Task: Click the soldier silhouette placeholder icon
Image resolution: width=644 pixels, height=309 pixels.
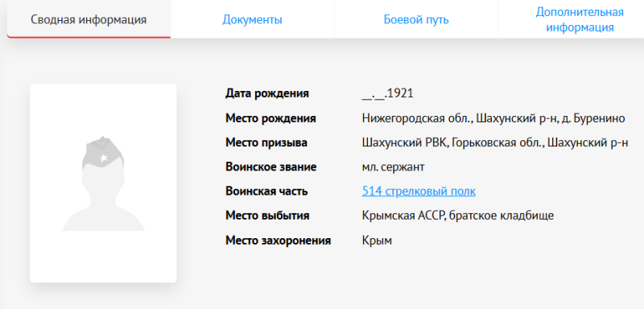Action: (x=103, y=183)
